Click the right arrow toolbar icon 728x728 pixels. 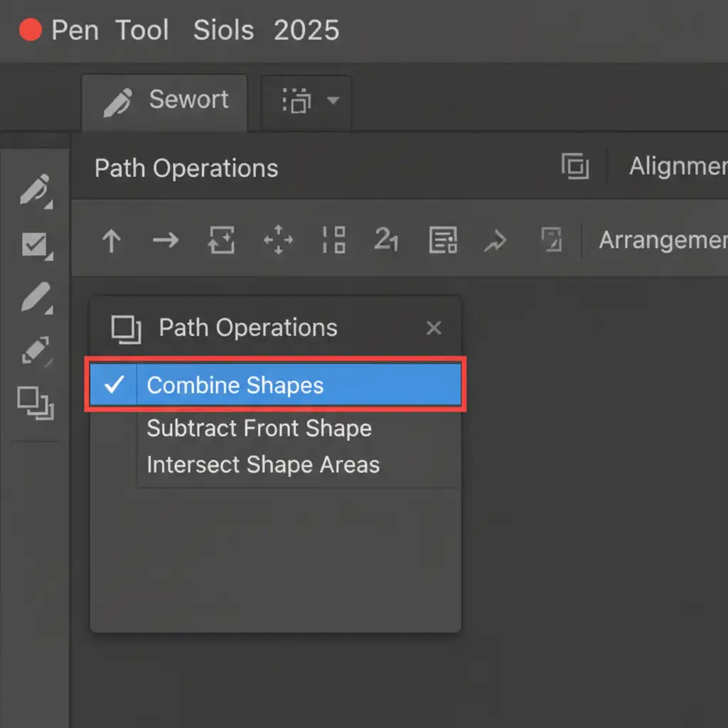165,241
